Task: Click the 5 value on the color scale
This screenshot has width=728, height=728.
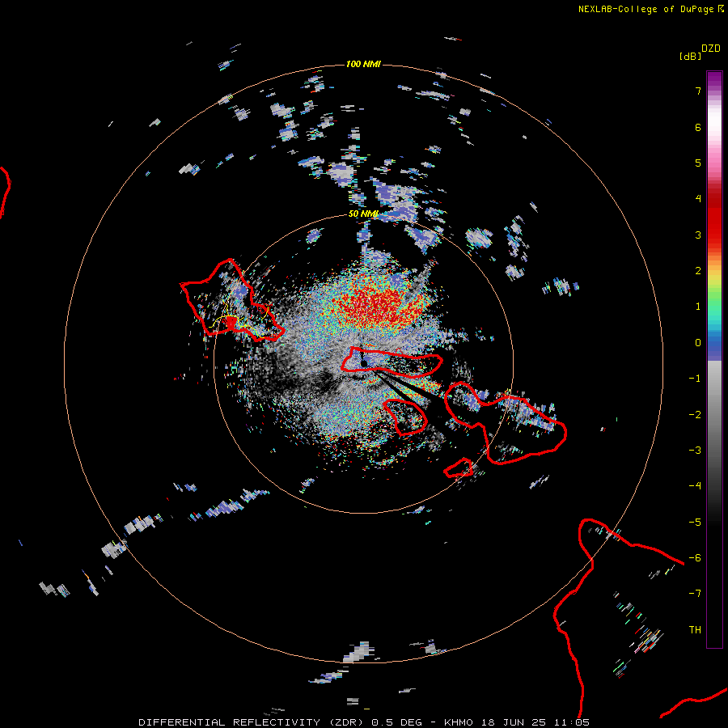Action: pyautogui.click(x=698, y=163)
